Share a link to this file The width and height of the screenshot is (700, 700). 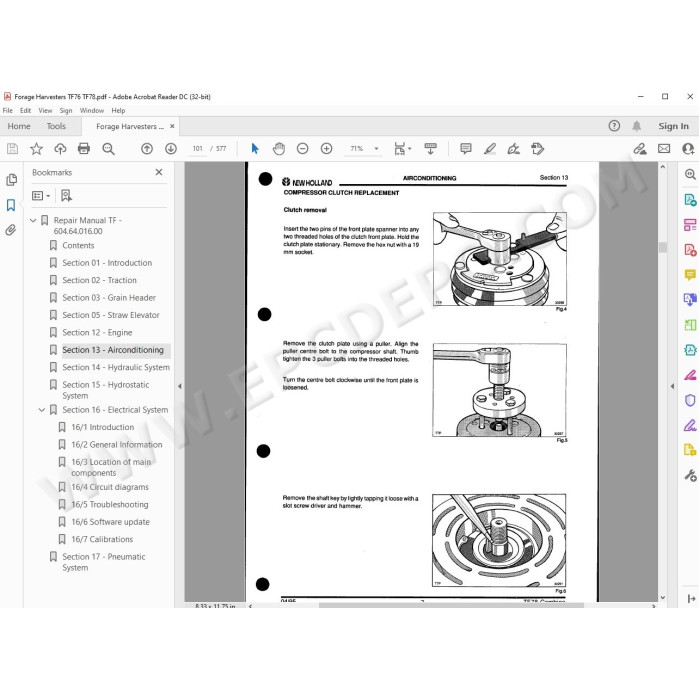(640, 149)
